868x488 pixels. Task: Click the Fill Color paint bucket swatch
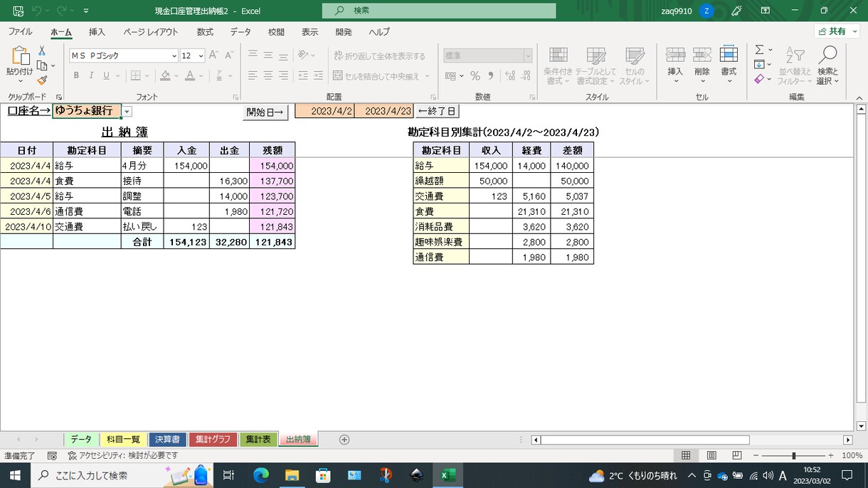point(165,76)
